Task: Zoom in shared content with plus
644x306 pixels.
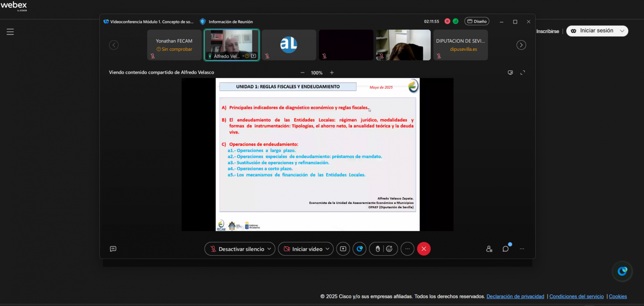Action: click(332, 73)
